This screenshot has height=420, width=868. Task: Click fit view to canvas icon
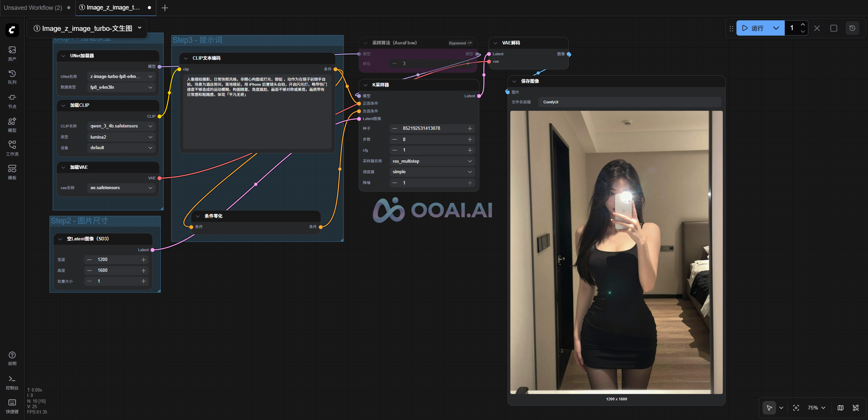click(796, 408)
